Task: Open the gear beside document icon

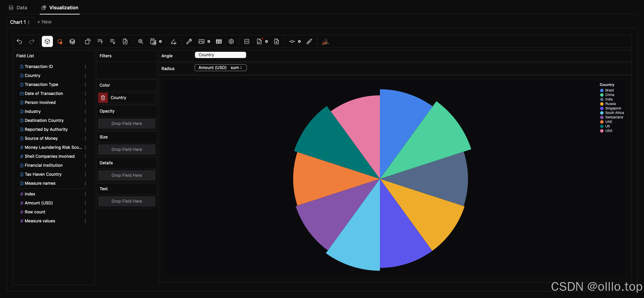Action: [x=267, y=41]
